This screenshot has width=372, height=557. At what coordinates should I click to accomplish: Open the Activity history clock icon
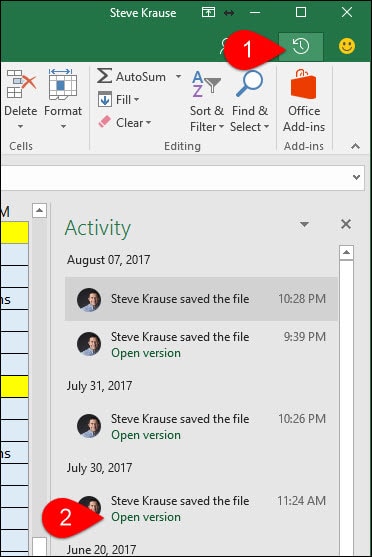pos(301,46)
